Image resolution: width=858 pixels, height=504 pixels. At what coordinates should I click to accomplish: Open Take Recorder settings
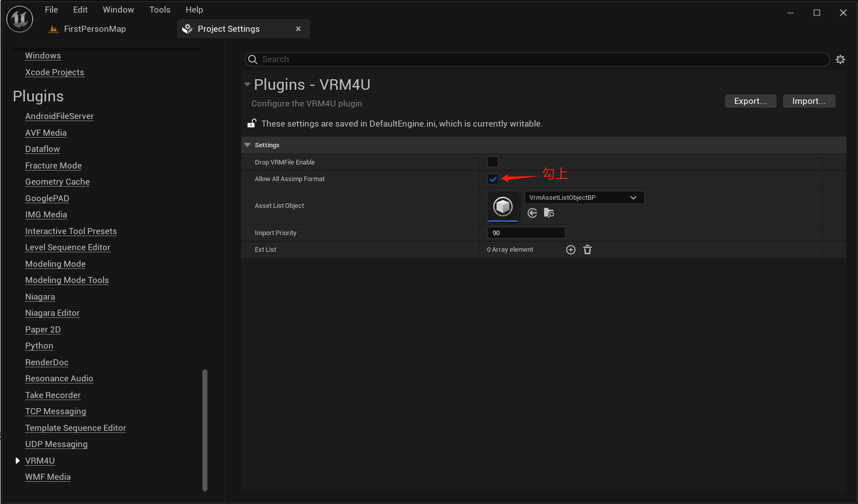[53, 395]
